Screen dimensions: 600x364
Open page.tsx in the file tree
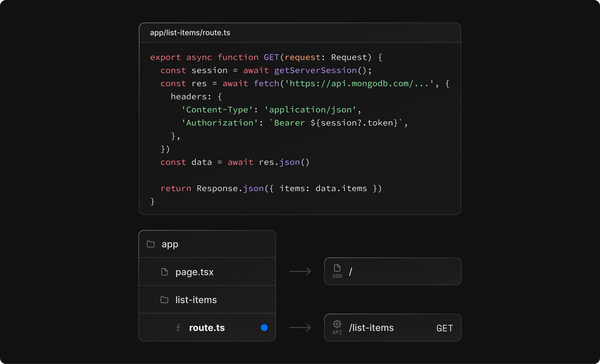click(x=195, y=272)
